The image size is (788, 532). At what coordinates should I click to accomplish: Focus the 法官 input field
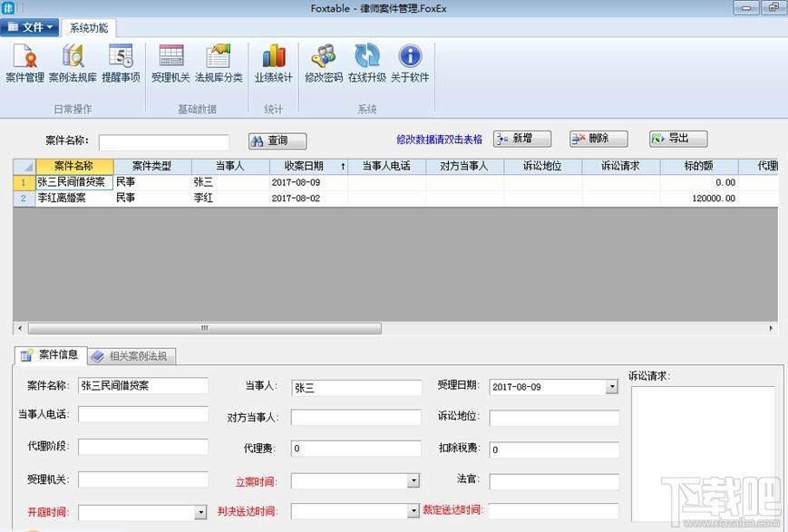pos(554,481)
